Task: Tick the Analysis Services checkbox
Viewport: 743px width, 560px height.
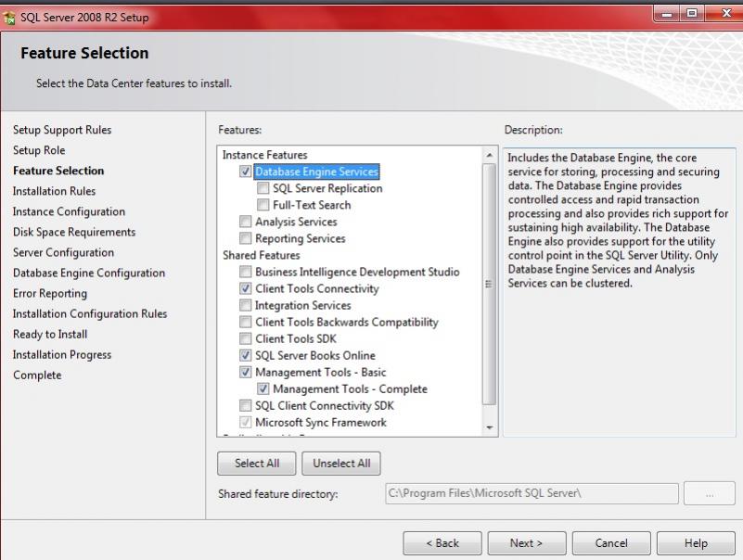Action: click(x=245, y=222)
